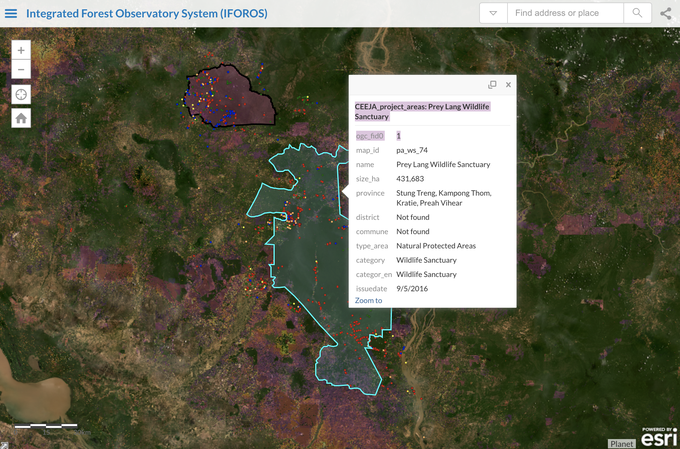Open the hamburger menu beside the IFOROS title
Image resolution: width=680 pixels, height=449 pixels.
pos(10,13)
